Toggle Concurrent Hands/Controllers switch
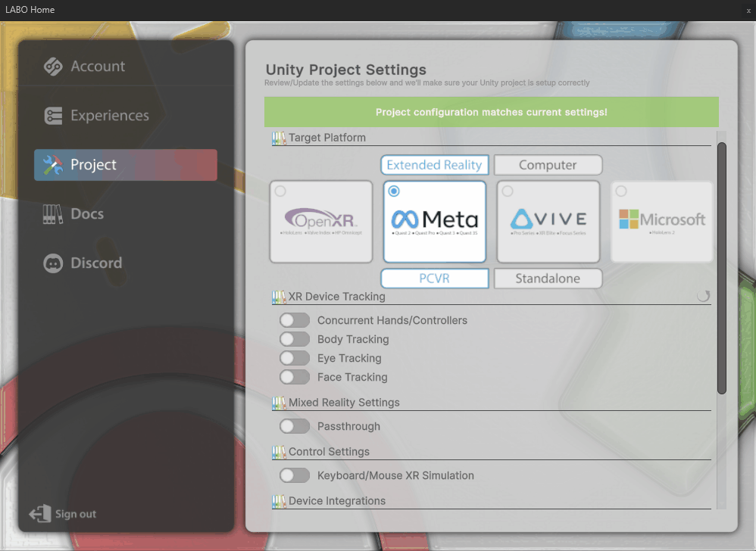 (x=295, y=320)
